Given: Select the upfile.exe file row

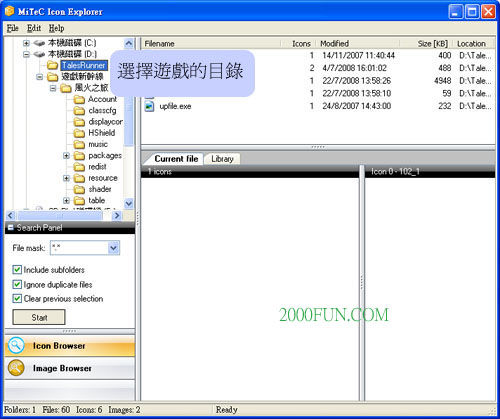Looking at the screenshot, I should [x=318, y=106].
